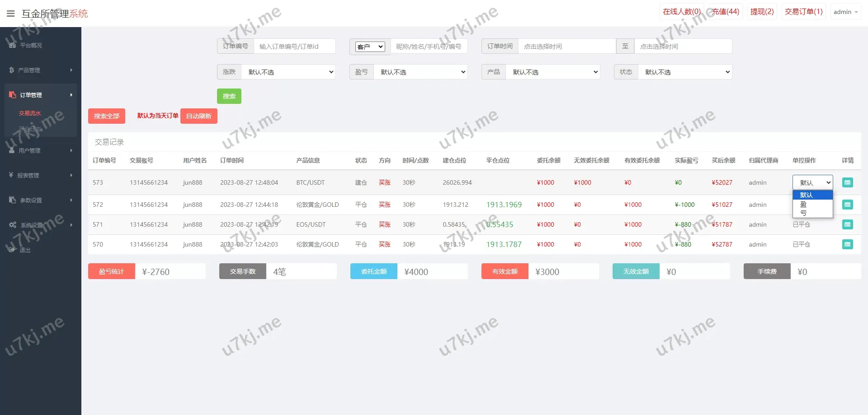
Task: Click the bitcoin icon beside 产品管理
Action: coord(12,70)
